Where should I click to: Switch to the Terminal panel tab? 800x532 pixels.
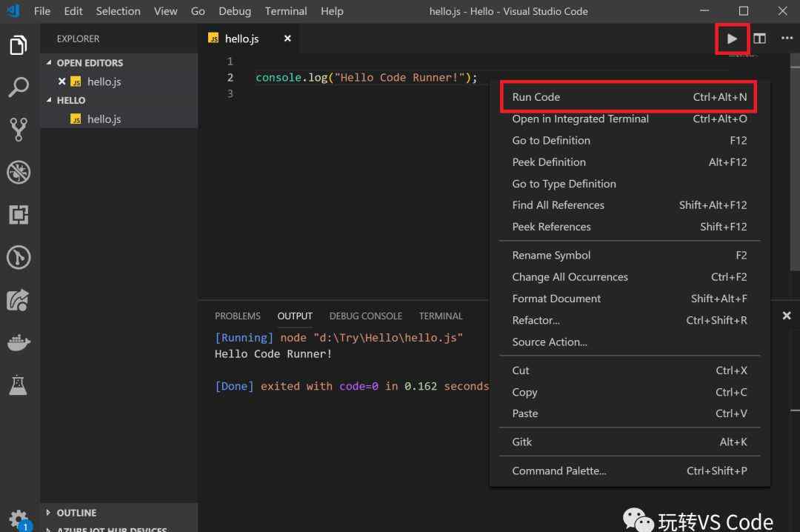click(440, 316)
